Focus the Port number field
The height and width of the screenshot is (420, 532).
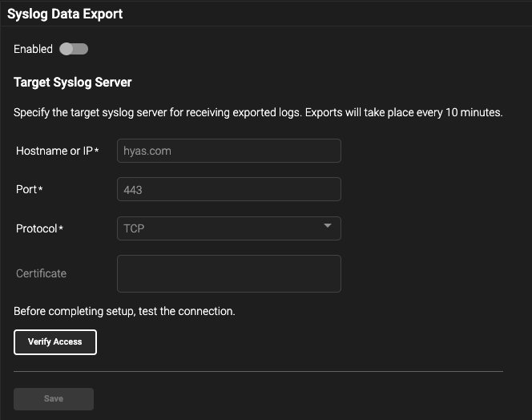(x=228, y=189)
